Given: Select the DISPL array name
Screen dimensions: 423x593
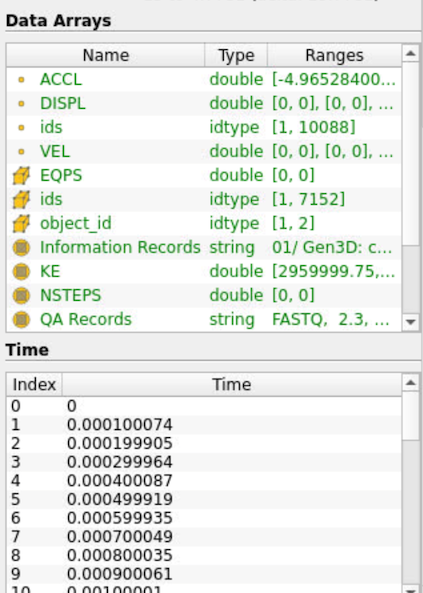Looking at the screenshot, I should [63, 104].
